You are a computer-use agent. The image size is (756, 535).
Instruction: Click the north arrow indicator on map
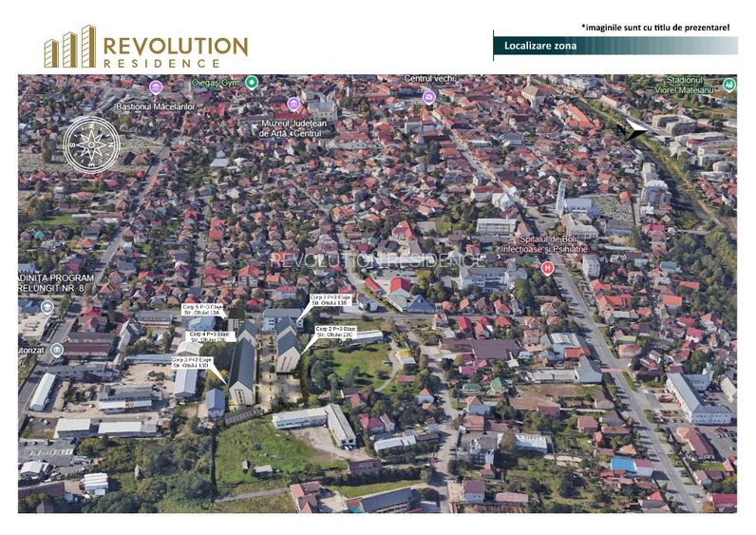pyautogui.click(x=632, y=128)
